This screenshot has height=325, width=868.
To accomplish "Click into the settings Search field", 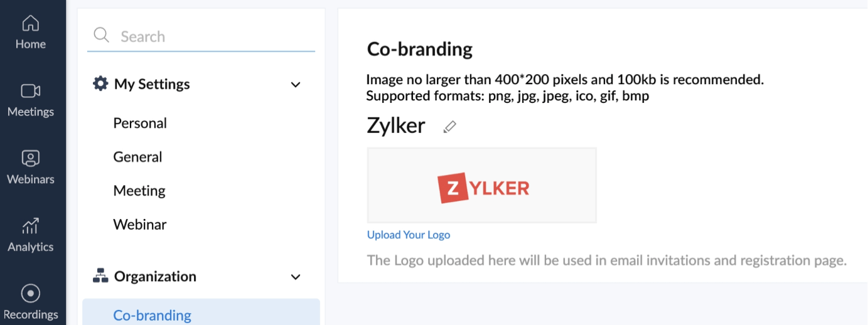I will point(213,36).
